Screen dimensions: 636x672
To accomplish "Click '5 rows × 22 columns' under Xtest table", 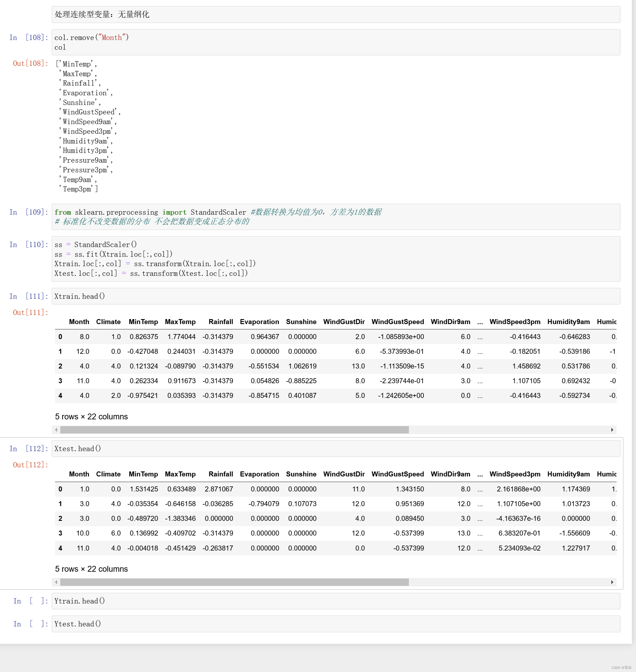I will point(91,569).
